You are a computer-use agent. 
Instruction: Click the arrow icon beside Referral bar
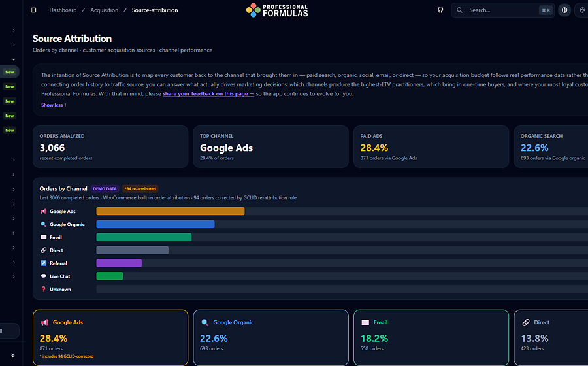coord(44,263)
